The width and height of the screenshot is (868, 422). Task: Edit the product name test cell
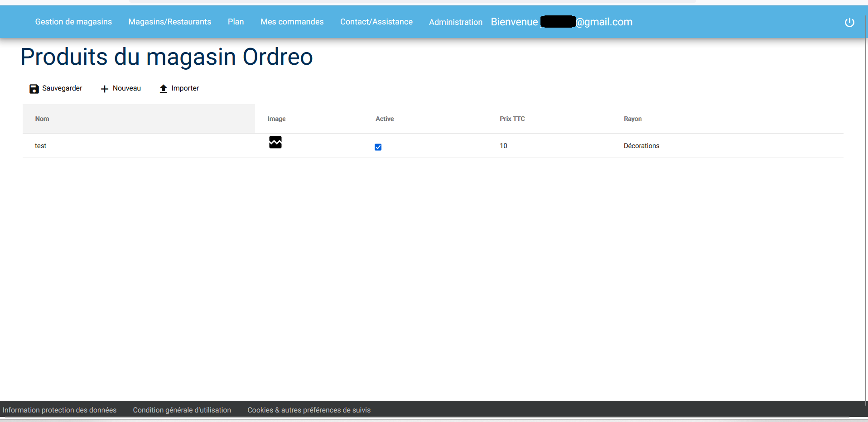[41, 146]
